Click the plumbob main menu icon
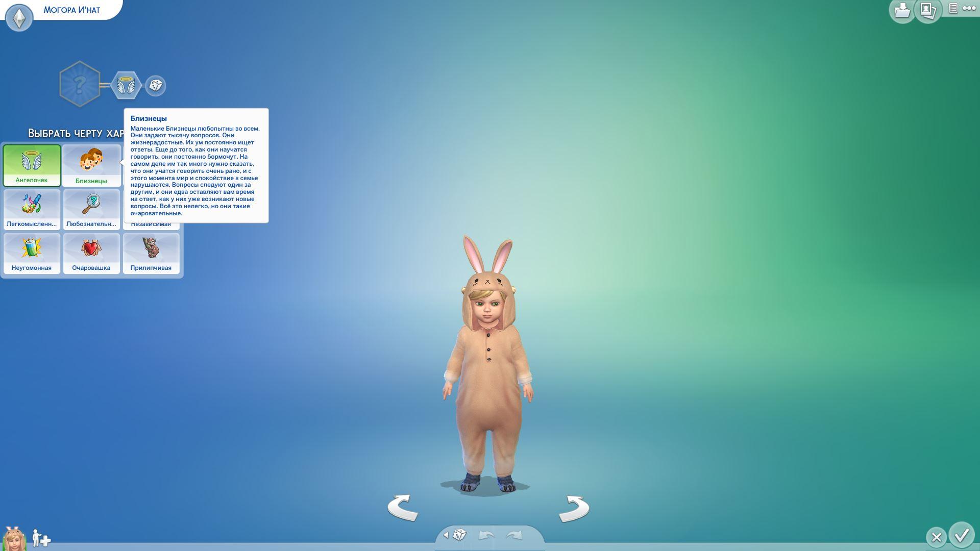 click(19, 18)
